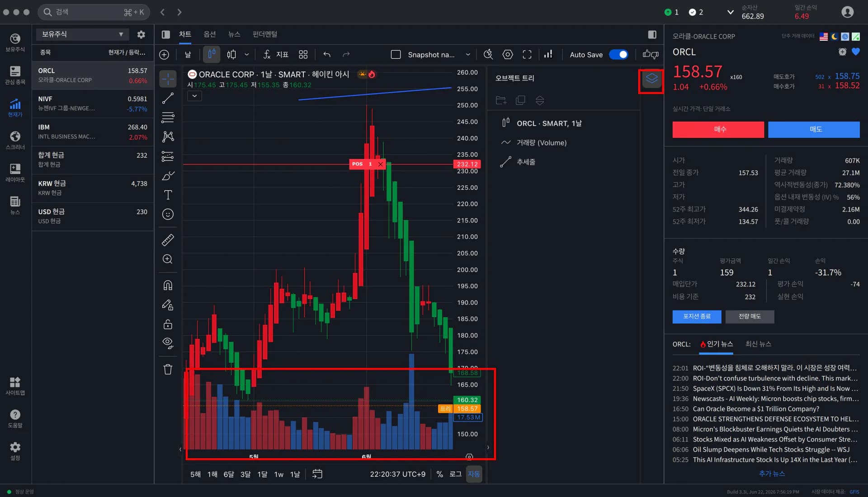Go to date via calendar icon

[317, 474]
